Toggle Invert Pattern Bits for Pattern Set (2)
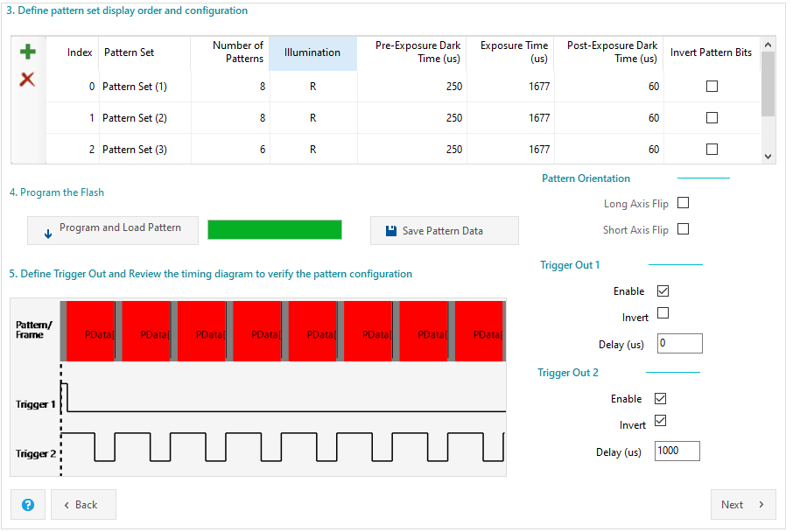Image resolution: width=793 pixels, height=532 pixels. click(712, 118)
